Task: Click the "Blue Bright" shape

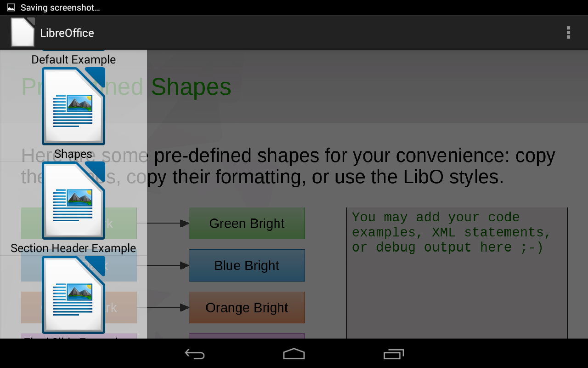Action: tap(247, 265)
